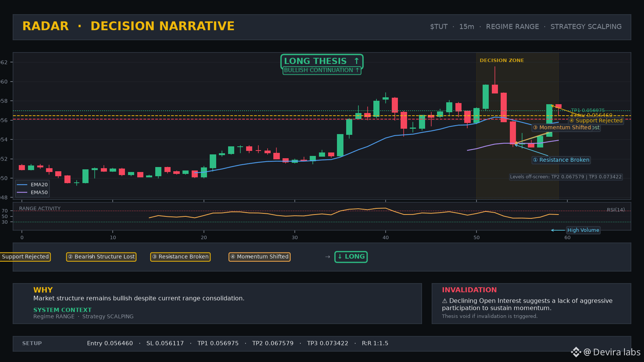644x362 pixels.
Task: Click the SETUP label
Action: pyautogui.click(x=32, y=343)
